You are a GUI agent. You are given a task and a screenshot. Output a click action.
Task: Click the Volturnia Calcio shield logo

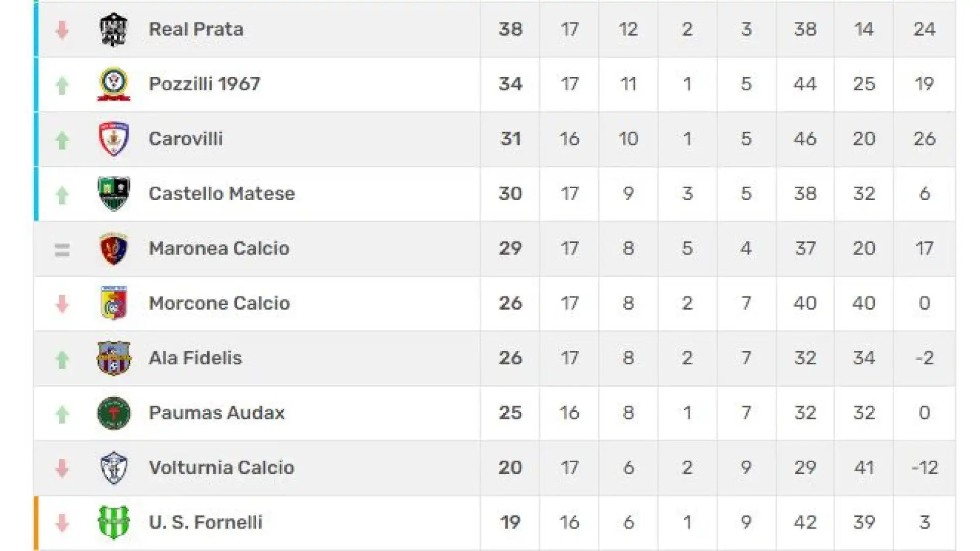113,467
